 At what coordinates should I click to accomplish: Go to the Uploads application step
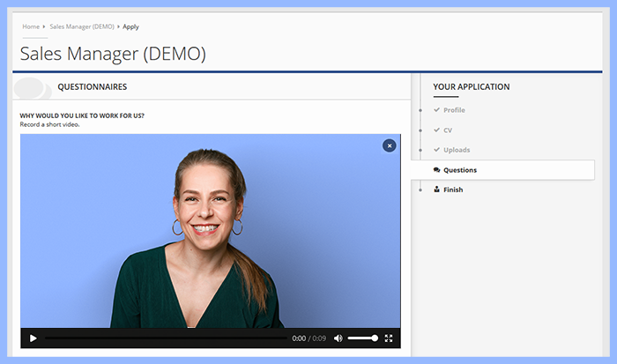pyautogui.click(x=457, y=150)
